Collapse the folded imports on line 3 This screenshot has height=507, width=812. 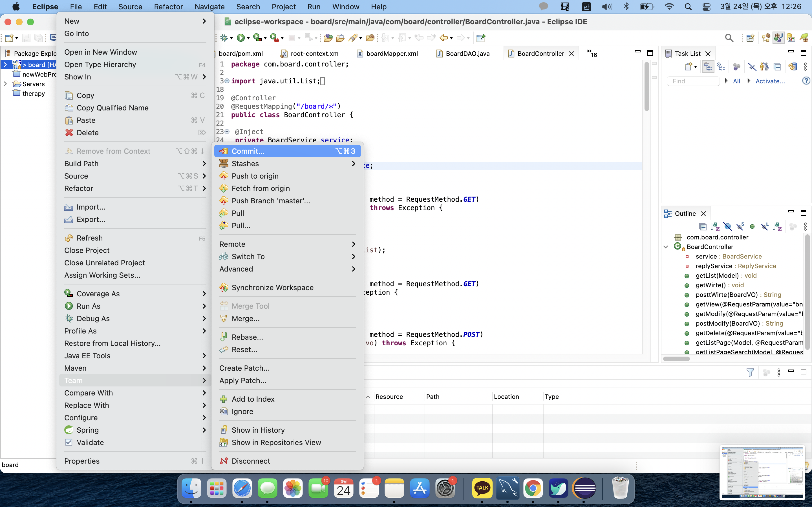[x=227, y=81]
